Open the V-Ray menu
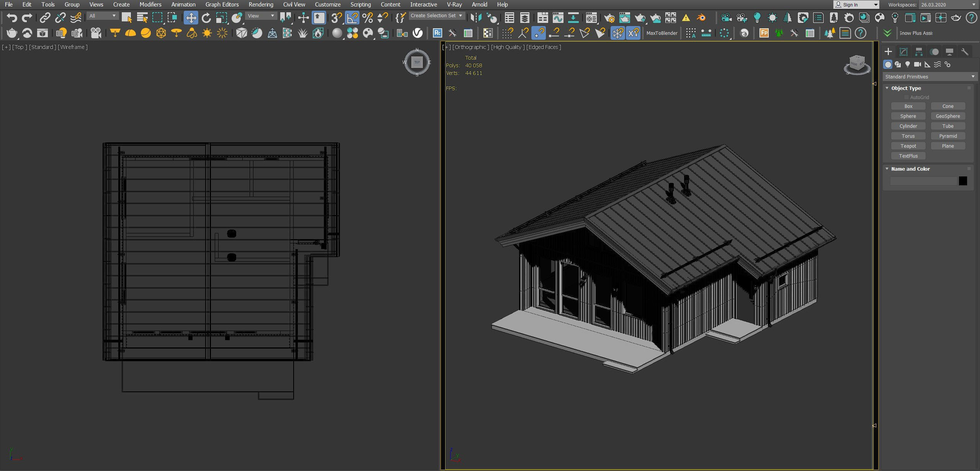 454,5
